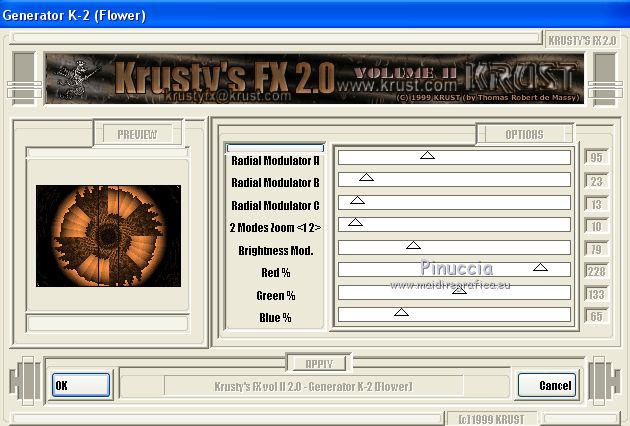This screenshot has width=630, height=426.
Task: Click the value 13 for Radial Modulator C
Action: (596, 204)
